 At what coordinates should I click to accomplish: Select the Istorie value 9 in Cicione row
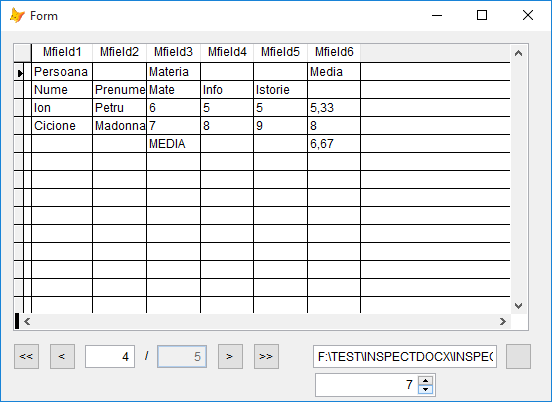pyautogui.click(x=280, y=126)
